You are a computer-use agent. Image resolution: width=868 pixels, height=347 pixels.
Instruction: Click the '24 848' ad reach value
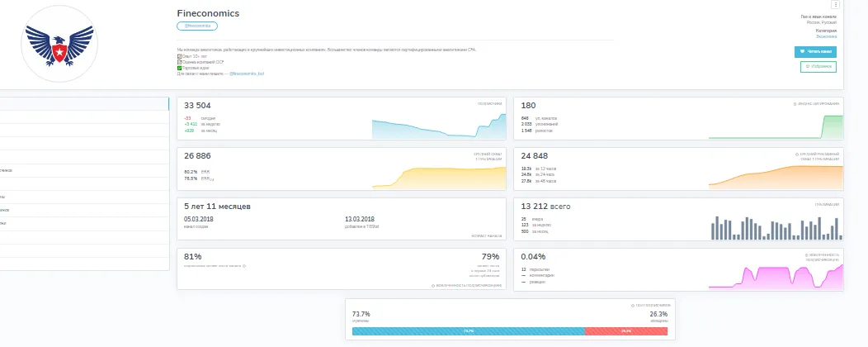534,156
